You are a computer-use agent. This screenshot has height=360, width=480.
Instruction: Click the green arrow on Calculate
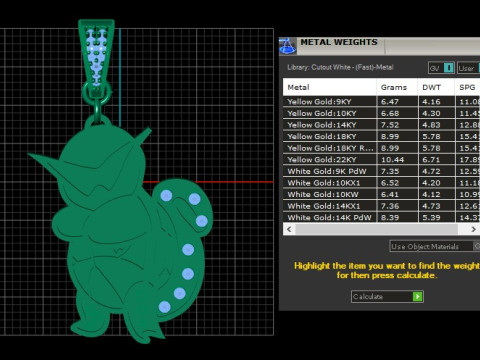click(x=417, y=296)
